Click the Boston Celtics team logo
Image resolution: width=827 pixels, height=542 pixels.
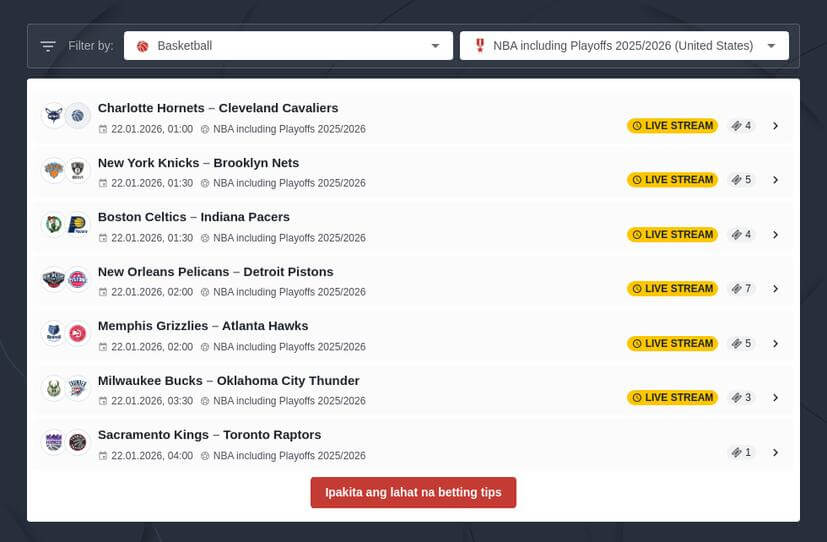(x=53, y=225)
